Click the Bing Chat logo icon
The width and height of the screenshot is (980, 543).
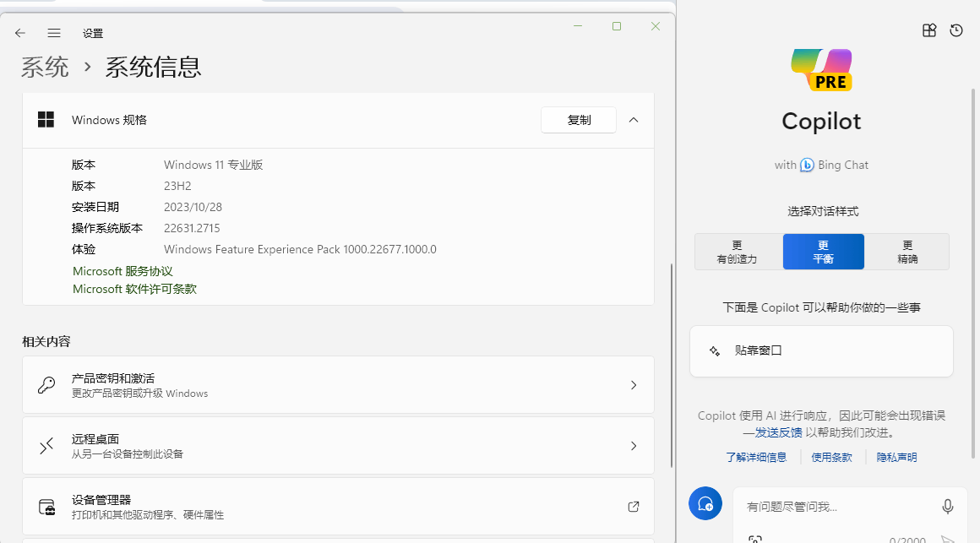coord(807,165)
